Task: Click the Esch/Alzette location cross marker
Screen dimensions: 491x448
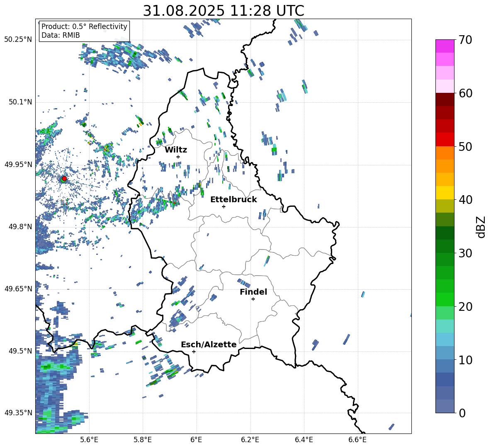Action: 194,351
